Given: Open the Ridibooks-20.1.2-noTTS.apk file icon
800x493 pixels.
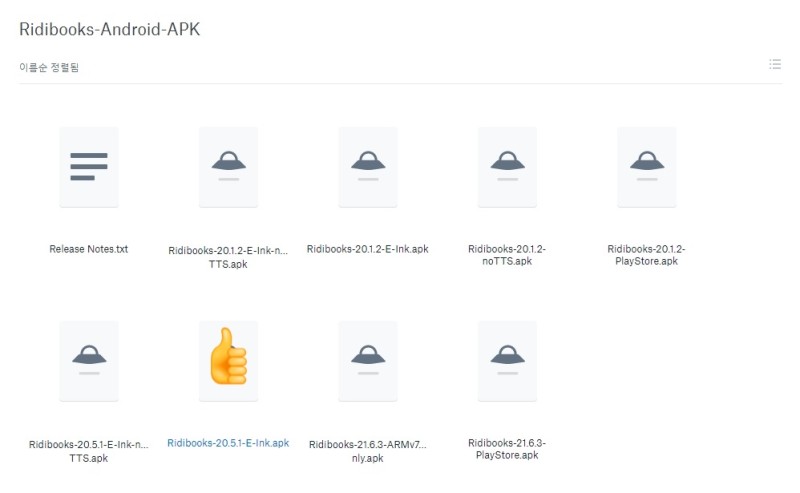Looking at the screenshot, I should point(507,167).
